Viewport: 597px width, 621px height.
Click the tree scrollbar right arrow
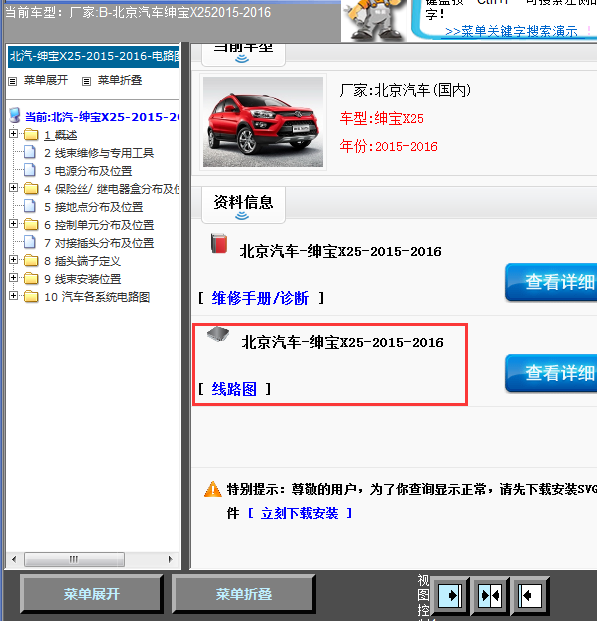click(x=171, y=560)
